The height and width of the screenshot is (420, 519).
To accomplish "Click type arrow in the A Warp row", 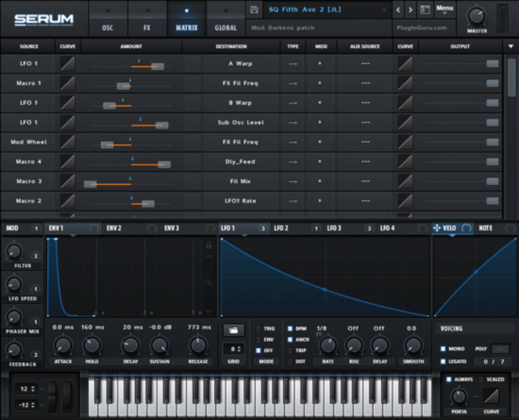I will (293, 64).
